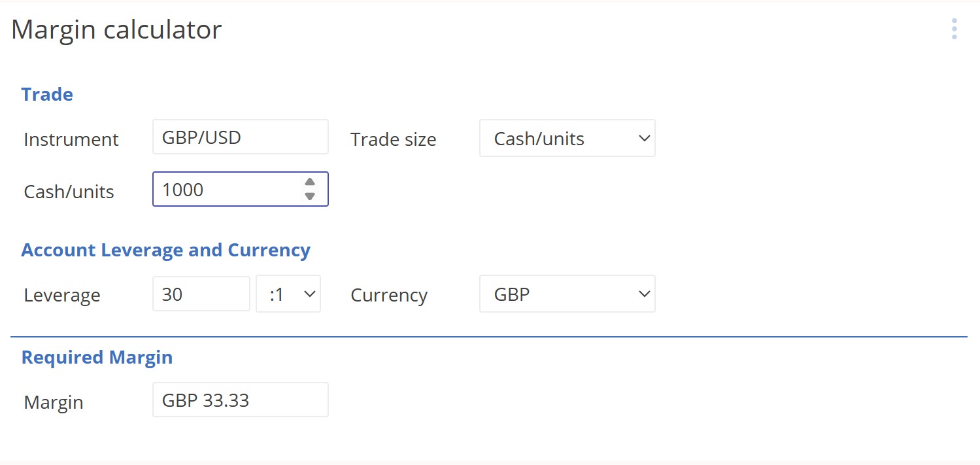This screenshot has width=980, height=465.
Task: Click the Instrument label
Action: click(x=71, y=139)
